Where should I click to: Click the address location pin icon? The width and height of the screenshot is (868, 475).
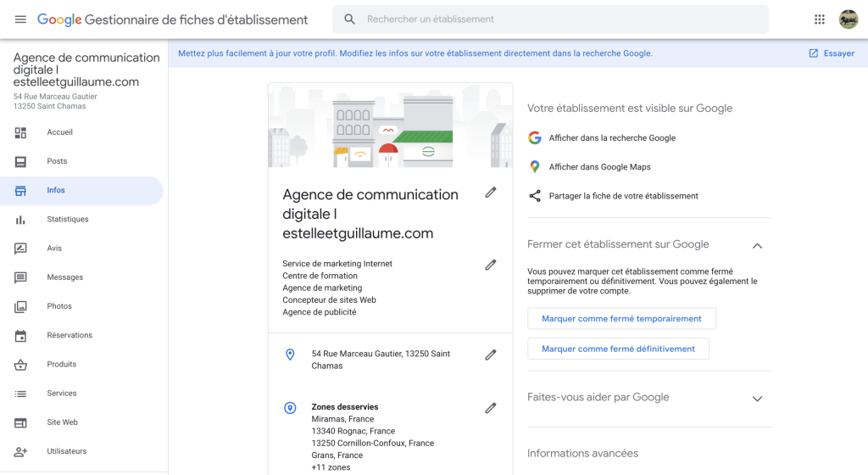tap(290, 355)
